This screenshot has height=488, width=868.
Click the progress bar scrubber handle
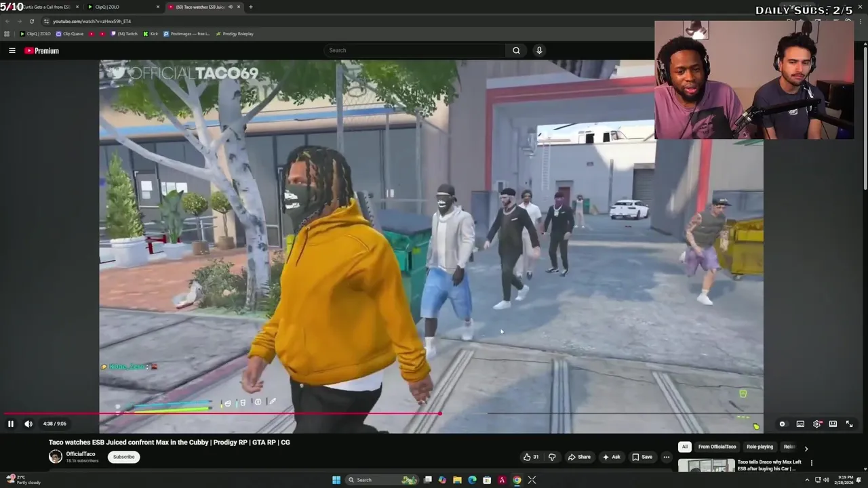coord(440,413)
